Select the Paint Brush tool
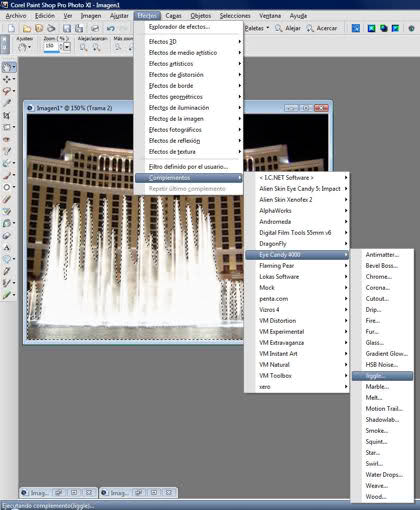Image resolution: width=420 pixels, height=510 pixels. click(7, 175)
